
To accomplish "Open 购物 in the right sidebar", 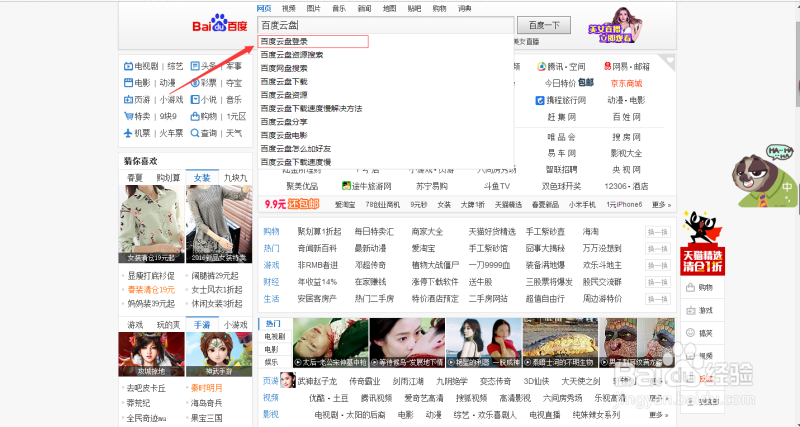I will point(702,288).
